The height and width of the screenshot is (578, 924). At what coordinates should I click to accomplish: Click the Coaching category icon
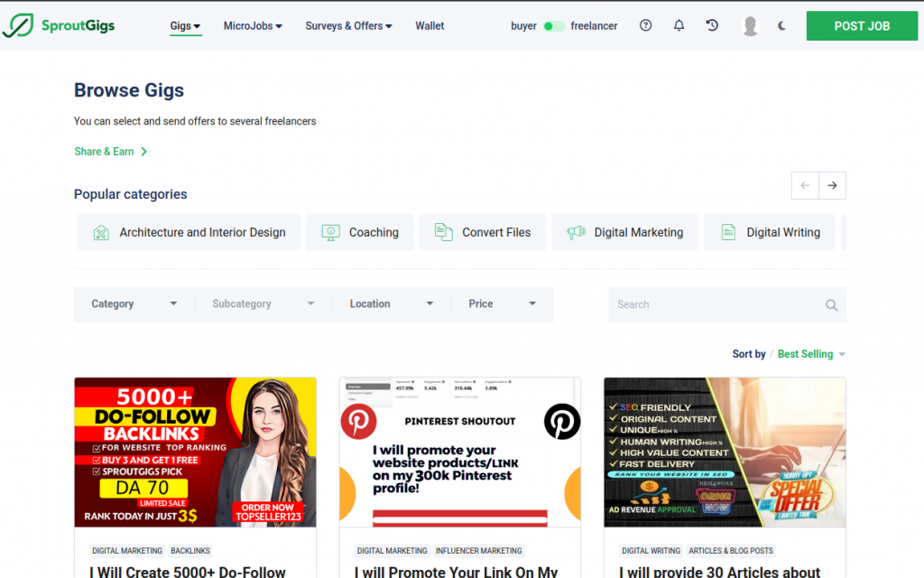pyautogui.click(x=330, y=232)
